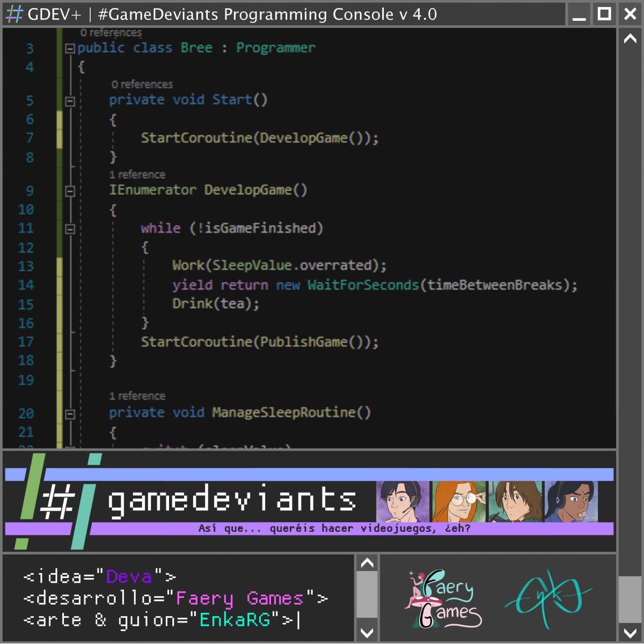Click 'StartCoroutine(PublishGame());' line
This screenshot has height=644, width=644.
tap(260, 342)
